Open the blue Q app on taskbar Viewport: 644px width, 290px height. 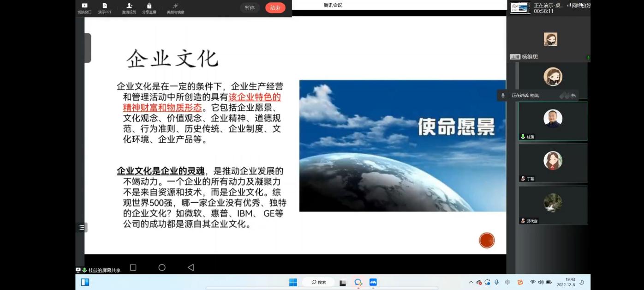point(358,282)
